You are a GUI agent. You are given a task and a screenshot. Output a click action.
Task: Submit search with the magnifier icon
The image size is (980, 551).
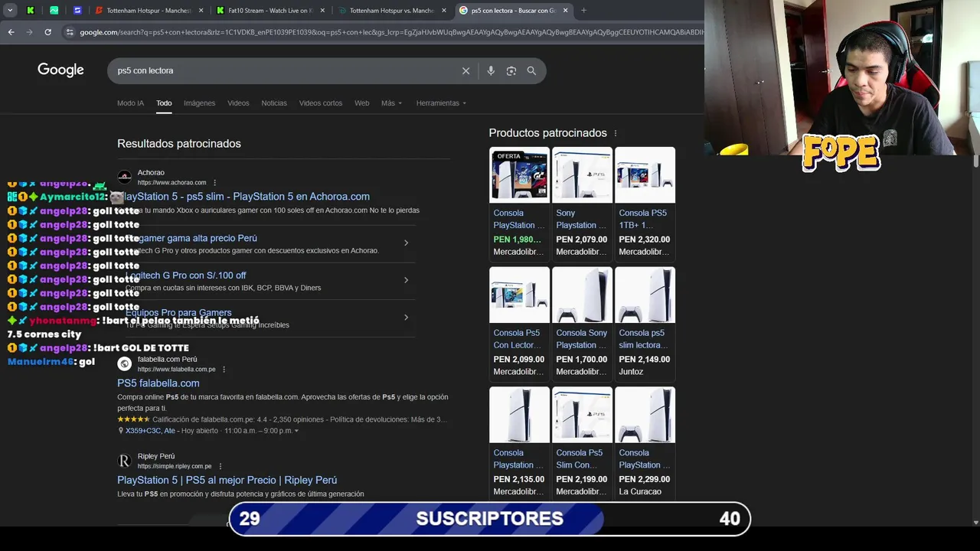point(531,70)
